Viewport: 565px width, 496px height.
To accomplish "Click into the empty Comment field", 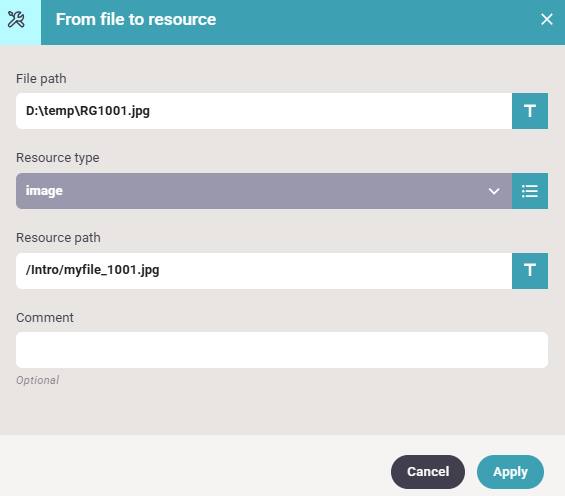I will tap(282, 350).
